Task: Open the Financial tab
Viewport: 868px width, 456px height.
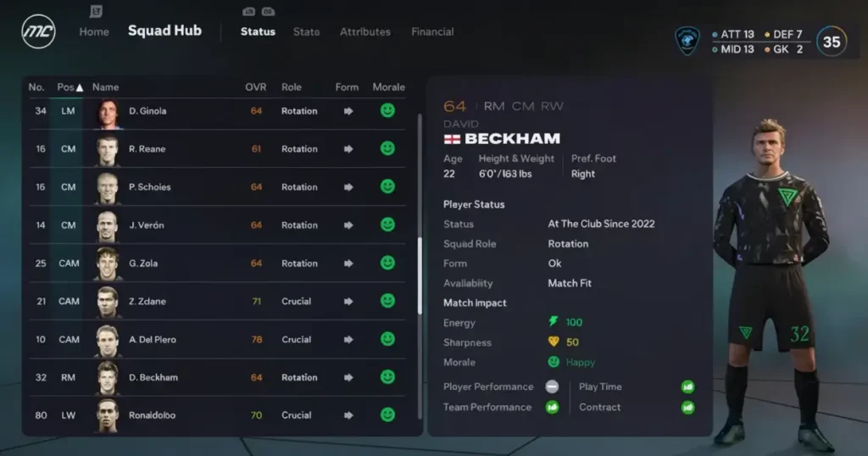Action: [432, 32]
